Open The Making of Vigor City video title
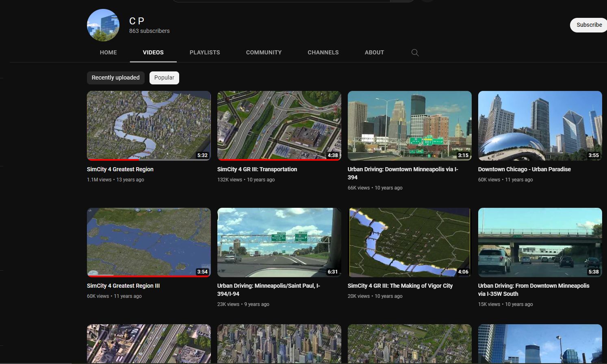This screenshot has width=607, height=364. (400, 286)
